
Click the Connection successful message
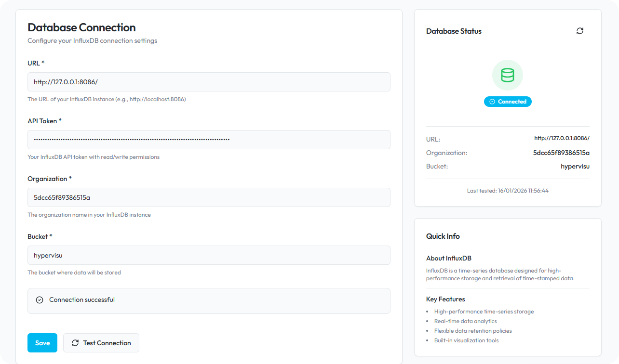coord(82,299)
